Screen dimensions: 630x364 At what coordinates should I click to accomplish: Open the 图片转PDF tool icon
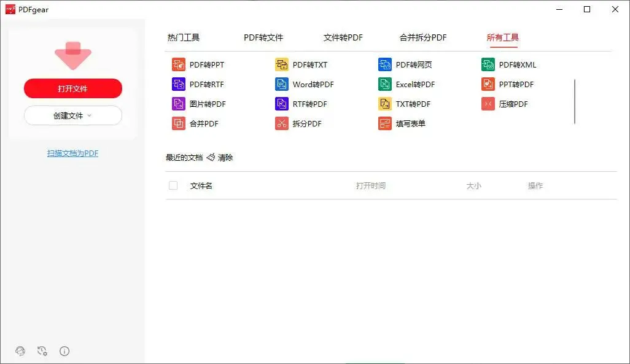click(x=179, y=104)
